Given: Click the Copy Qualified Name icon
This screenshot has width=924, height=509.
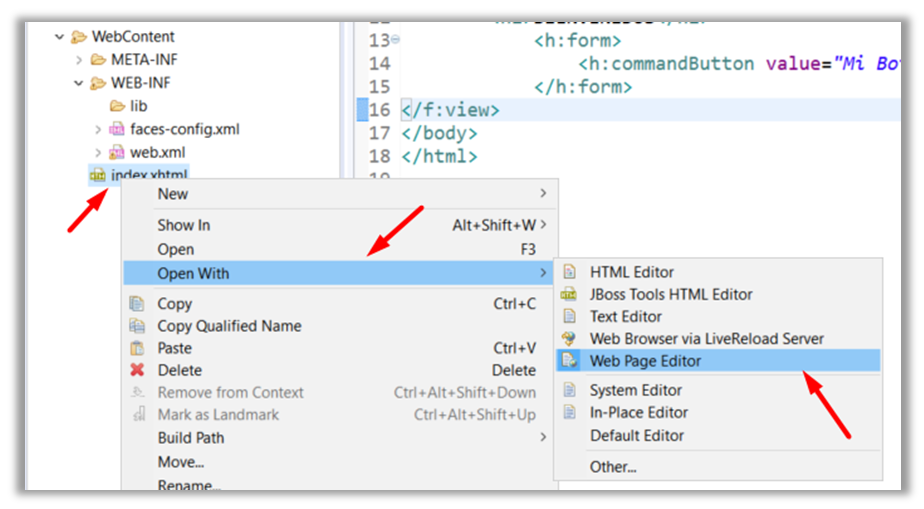Looking at the screenshot, I should (x=138, y=326).
